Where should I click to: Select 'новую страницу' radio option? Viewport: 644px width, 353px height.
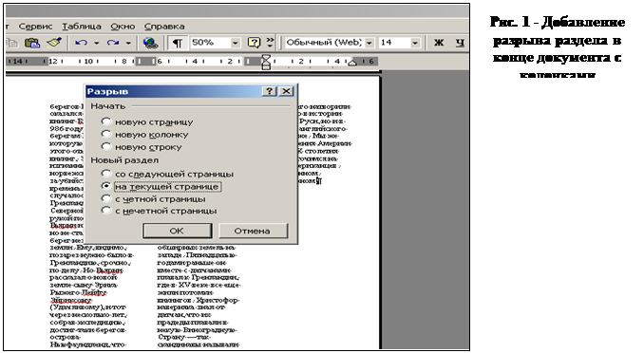[x=106, y=121]
